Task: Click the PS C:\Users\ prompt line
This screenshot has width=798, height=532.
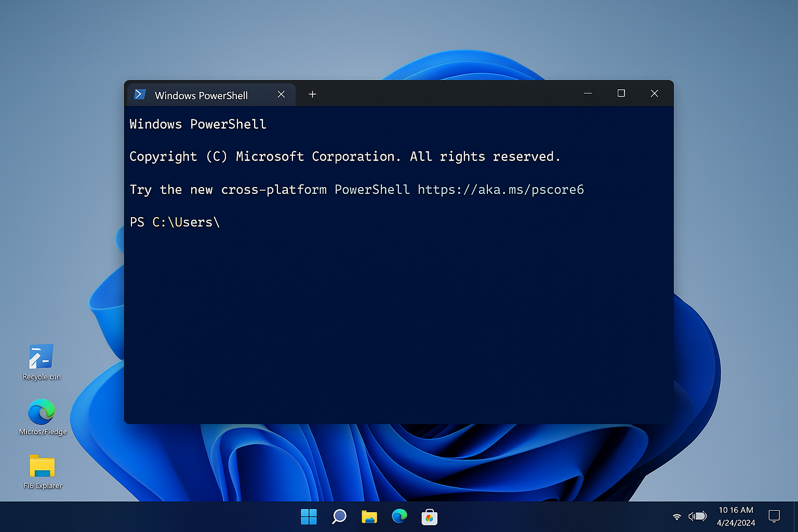Action: (175, 222)
